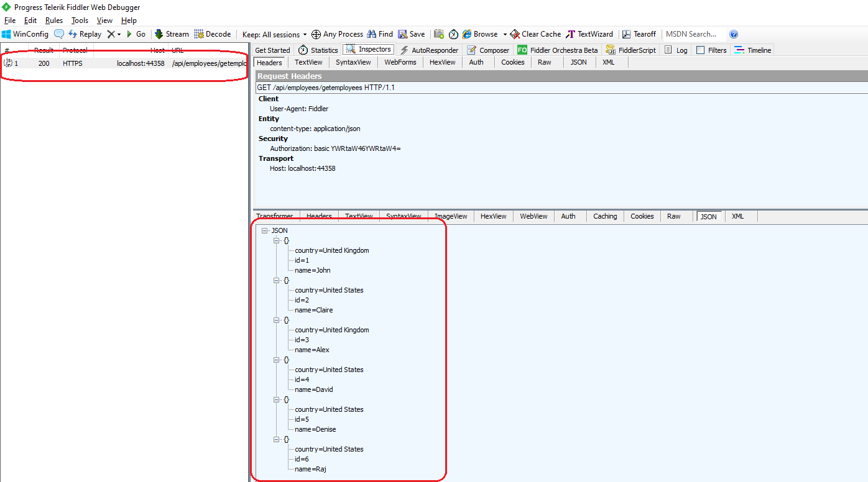The height and width of the screenshot is (482, 868).
Task: Clear Cache using the toolbar button
Action: 535,34
